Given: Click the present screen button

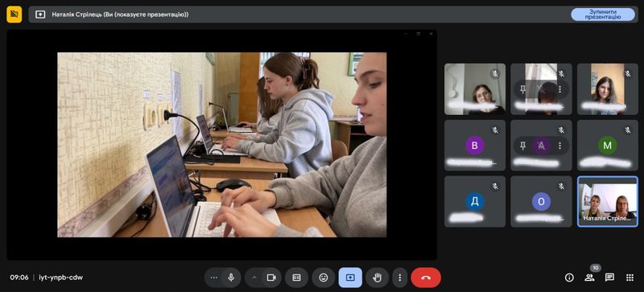Looking at the screenshot, I should coord(350,278).
